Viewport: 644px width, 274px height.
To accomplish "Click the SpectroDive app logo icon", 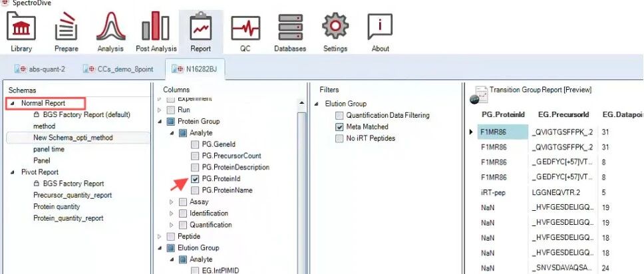I will coord(4,2).
